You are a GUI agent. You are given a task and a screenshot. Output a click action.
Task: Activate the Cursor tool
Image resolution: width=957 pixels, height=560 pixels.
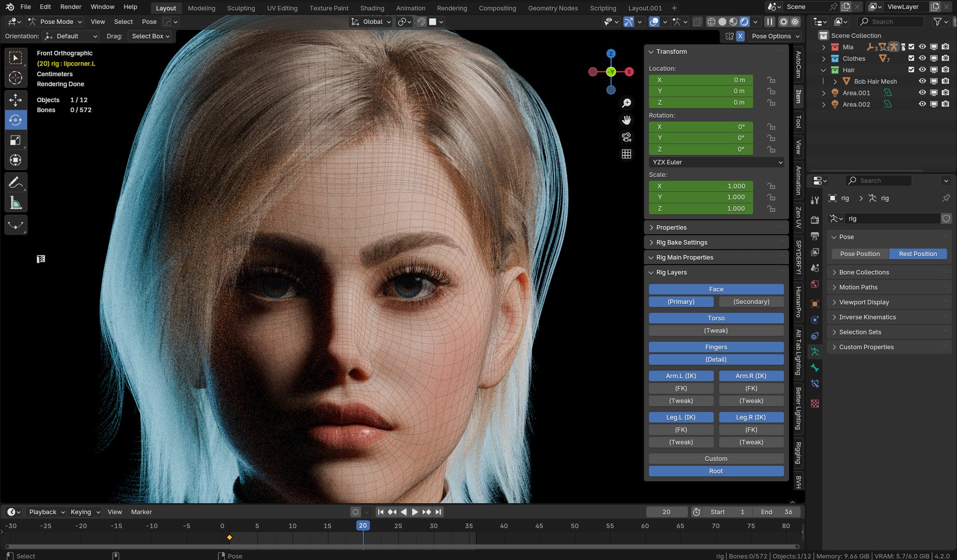pyautogui.click(x=16, y=78)
